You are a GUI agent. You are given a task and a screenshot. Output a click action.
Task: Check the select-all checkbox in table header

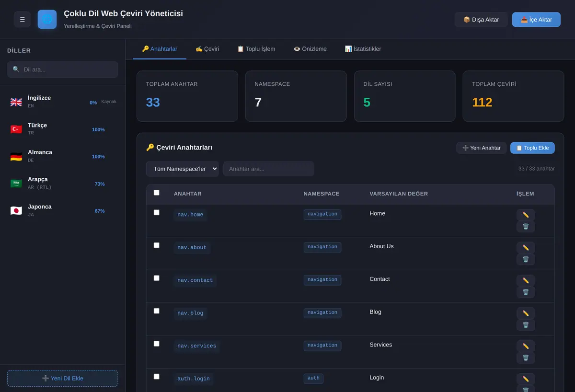[x=156, y=193]
